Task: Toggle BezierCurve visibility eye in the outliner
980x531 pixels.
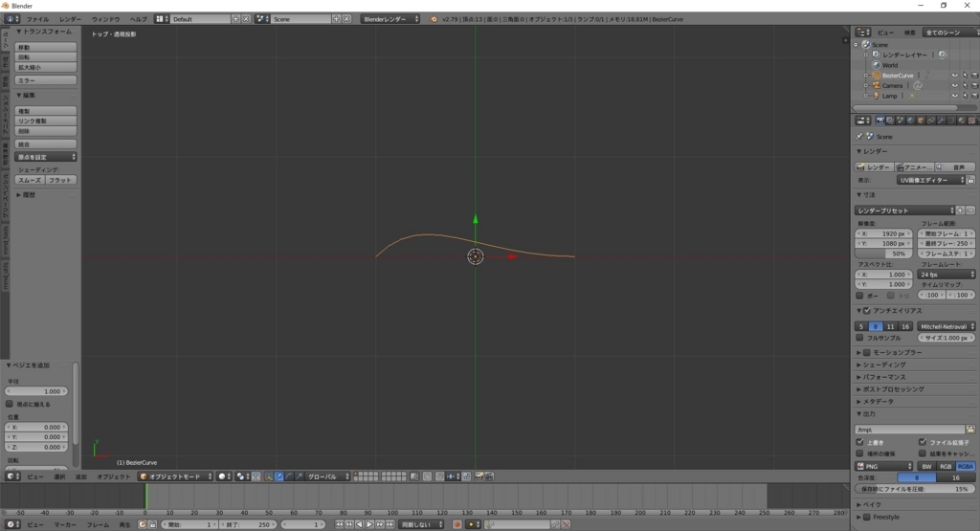Action: (954, 76)
